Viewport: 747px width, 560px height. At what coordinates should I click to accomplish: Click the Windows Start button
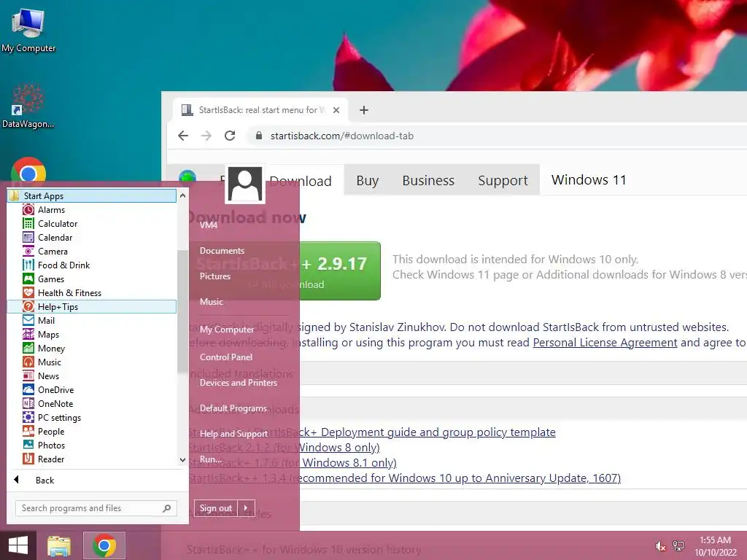point(18,545)
